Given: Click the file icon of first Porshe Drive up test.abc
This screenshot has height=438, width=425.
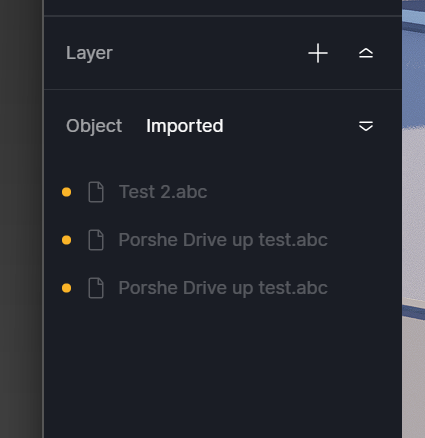Looking at the screenshot, I should tap(96, 240).
